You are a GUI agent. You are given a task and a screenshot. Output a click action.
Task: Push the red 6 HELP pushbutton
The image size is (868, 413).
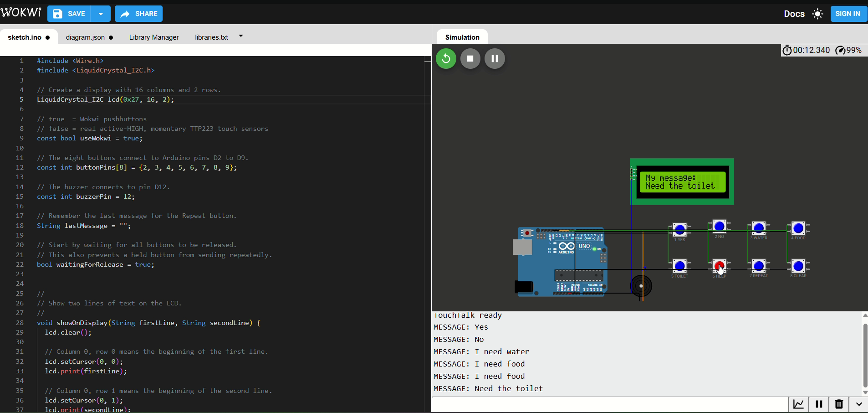719,265
